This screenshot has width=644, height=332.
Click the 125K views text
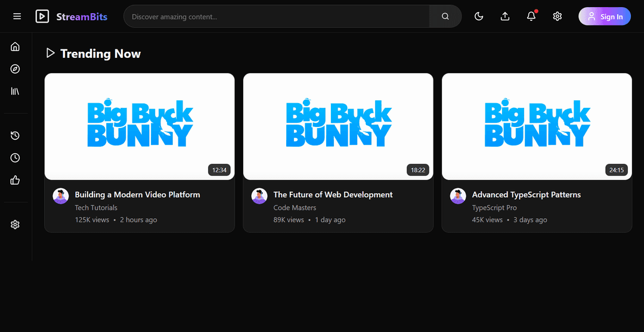(x=92, y=220)
